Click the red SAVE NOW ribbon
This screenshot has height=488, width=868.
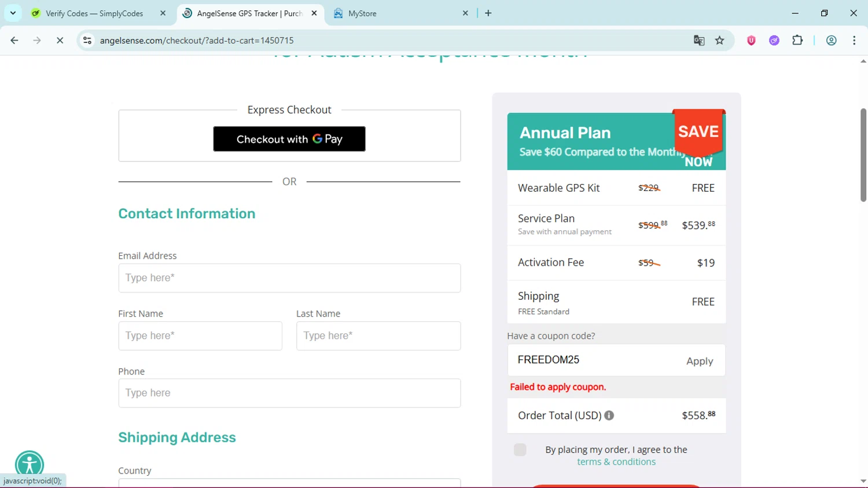coord(698,139)
